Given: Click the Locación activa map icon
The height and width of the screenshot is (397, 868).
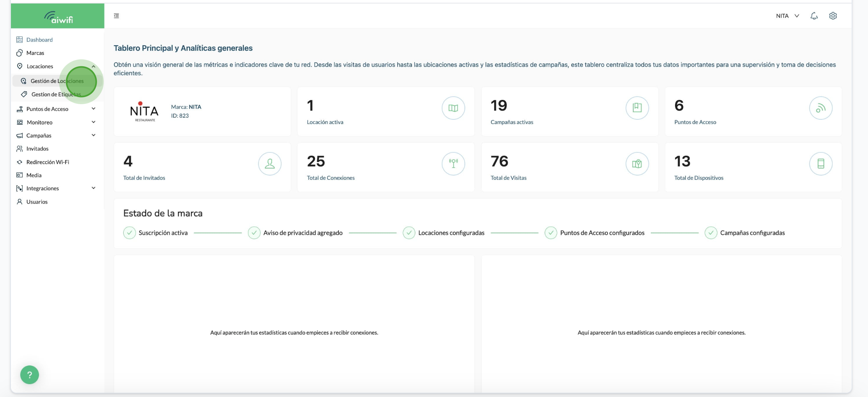Looking at the screenshot, I should click(453, 108).
